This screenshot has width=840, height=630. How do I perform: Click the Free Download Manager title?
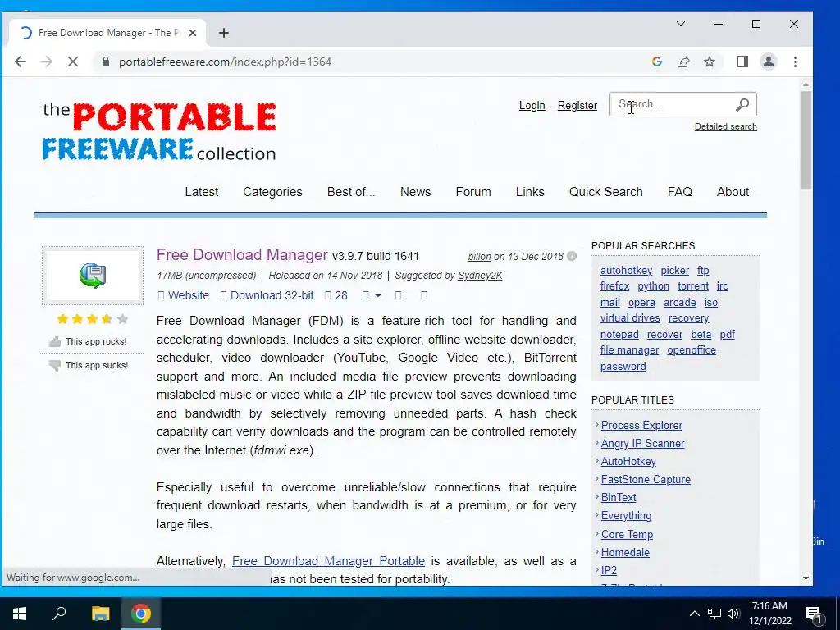pos(242,254)
